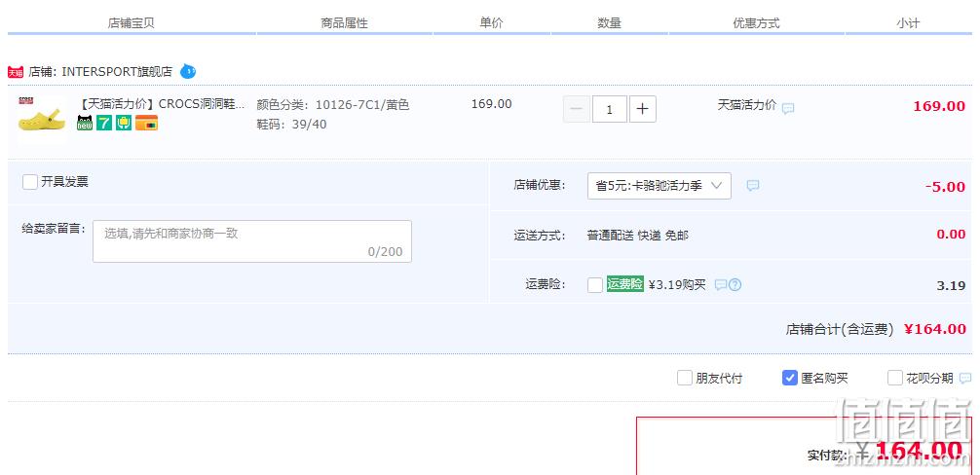
Task: Check the 朋友代付 checkbox
Action: [685, 378]
